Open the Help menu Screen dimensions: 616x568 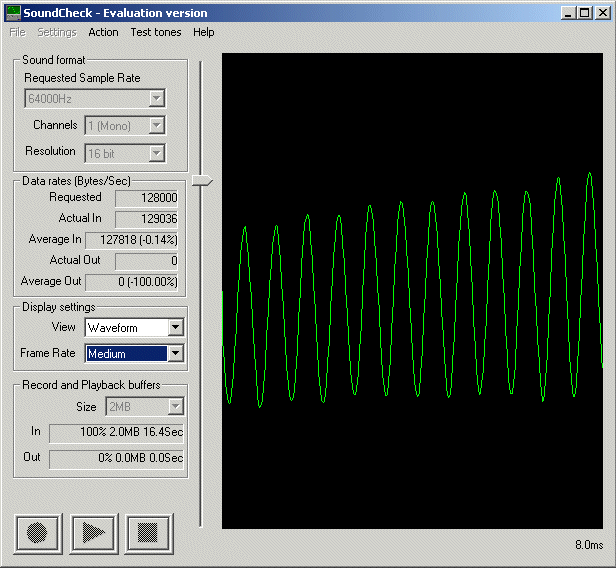coord(204,32)
